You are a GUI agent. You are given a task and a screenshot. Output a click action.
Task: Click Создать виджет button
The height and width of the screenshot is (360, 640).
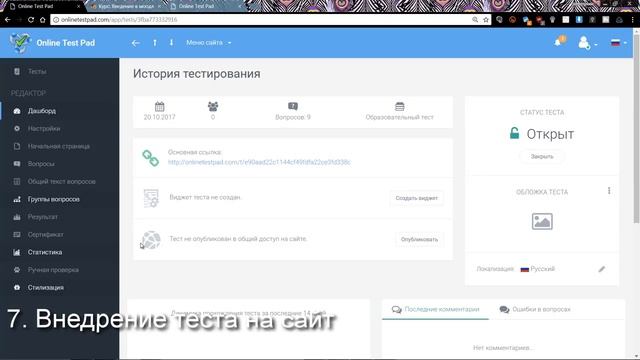(x=416, y=198)
